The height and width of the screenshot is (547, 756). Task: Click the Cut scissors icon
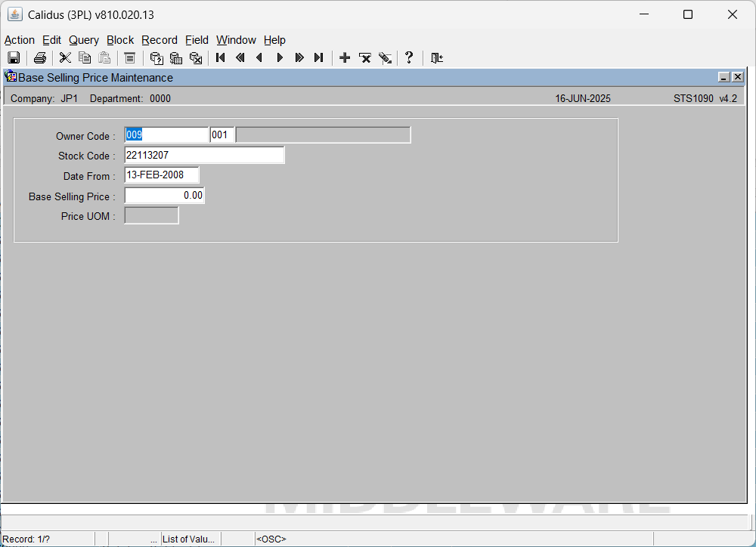65,58
